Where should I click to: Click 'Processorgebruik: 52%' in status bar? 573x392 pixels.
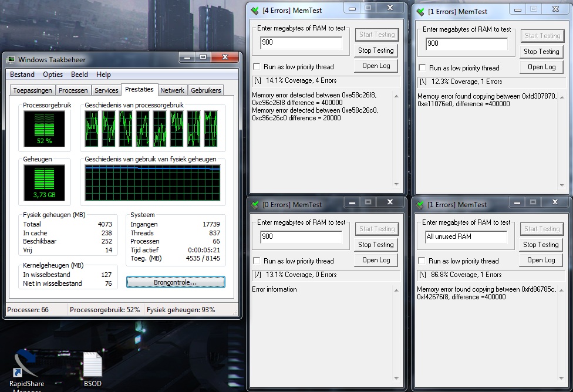[105, 310]
